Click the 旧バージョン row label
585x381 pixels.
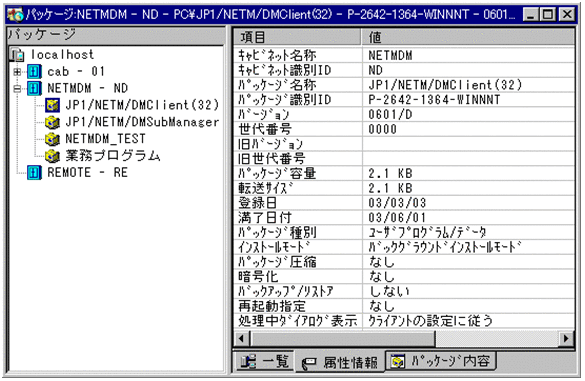click(270, 144)
